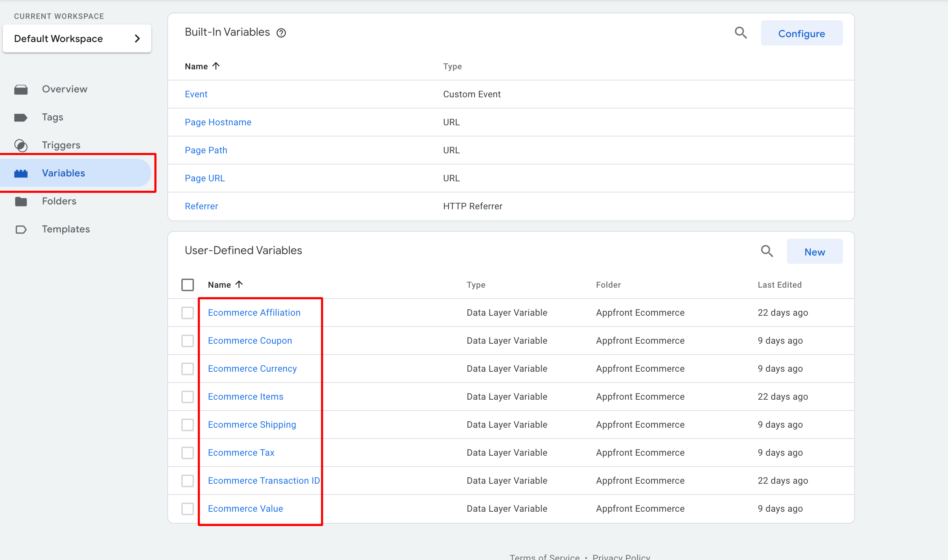The image size is (948, 560).
Task: Sort Built-In Variables by Name arrow
Action: coord(216,66)
